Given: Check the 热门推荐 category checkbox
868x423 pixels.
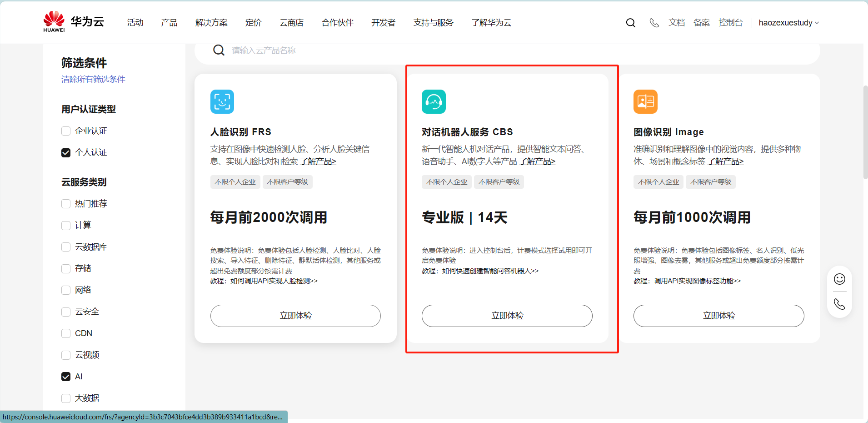Looking at the screenshot, I should 66,204.
